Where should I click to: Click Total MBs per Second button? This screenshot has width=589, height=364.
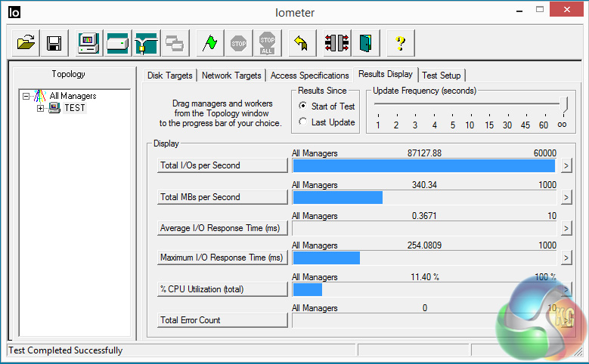coord(222,197)
